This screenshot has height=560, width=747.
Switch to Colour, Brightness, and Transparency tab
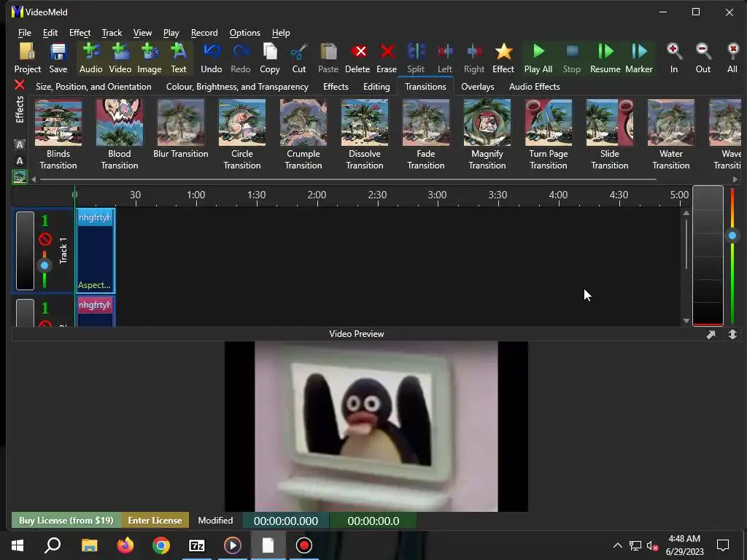tap(237, 87)
